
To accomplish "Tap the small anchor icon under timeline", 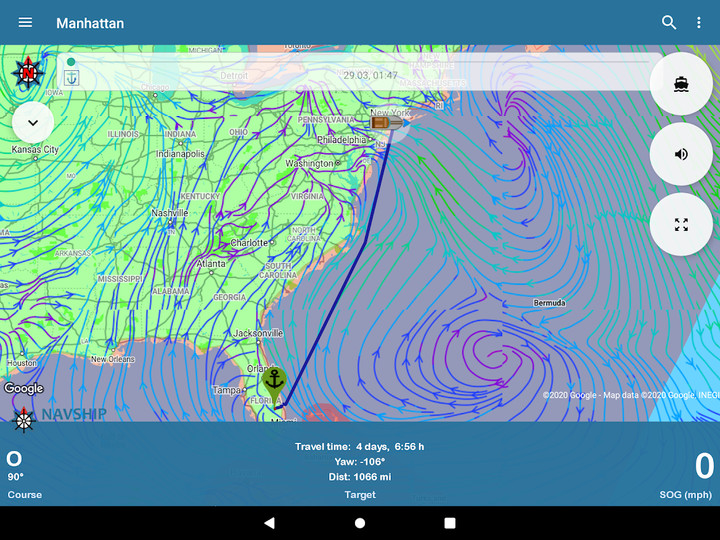I will [71, 78].
